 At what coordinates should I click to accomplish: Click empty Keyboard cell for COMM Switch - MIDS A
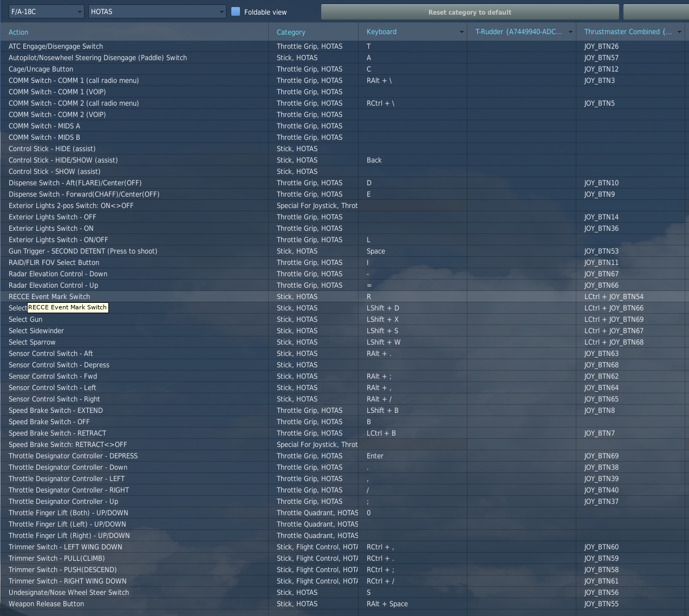coord(412,126)
